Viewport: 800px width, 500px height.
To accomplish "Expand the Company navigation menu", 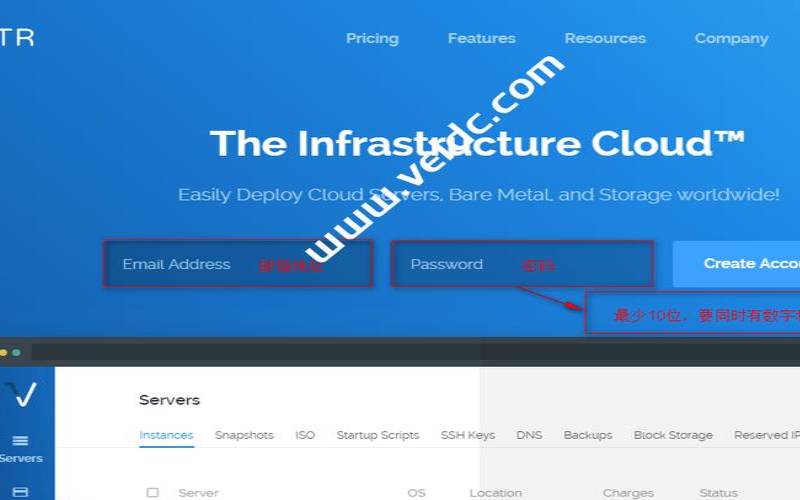I will tap(731, 38).
